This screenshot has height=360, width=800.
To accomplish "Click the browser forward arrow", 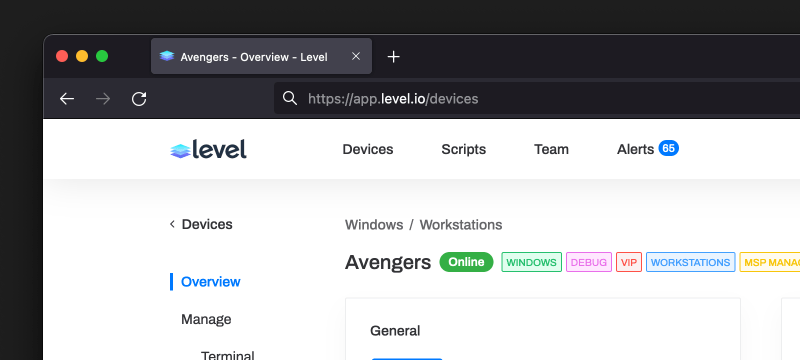I will click(x=103, y=99).
